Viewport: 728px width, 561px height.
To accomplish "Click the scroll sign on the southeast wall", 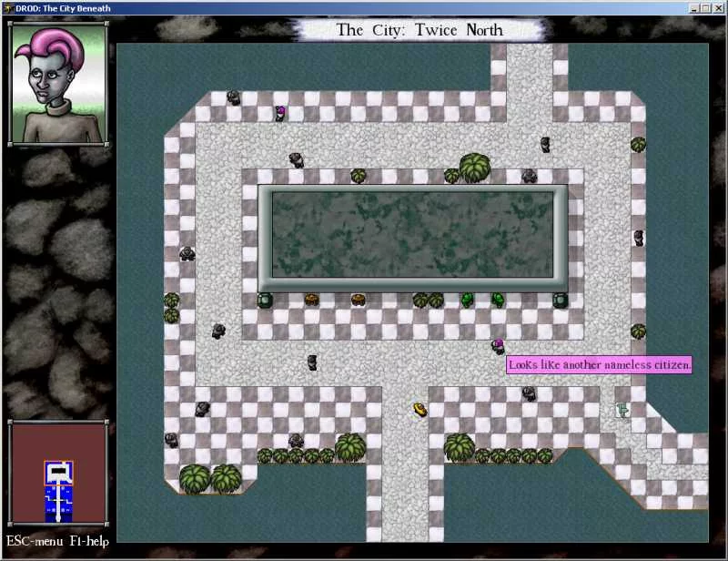I will [x=622, y=410].
